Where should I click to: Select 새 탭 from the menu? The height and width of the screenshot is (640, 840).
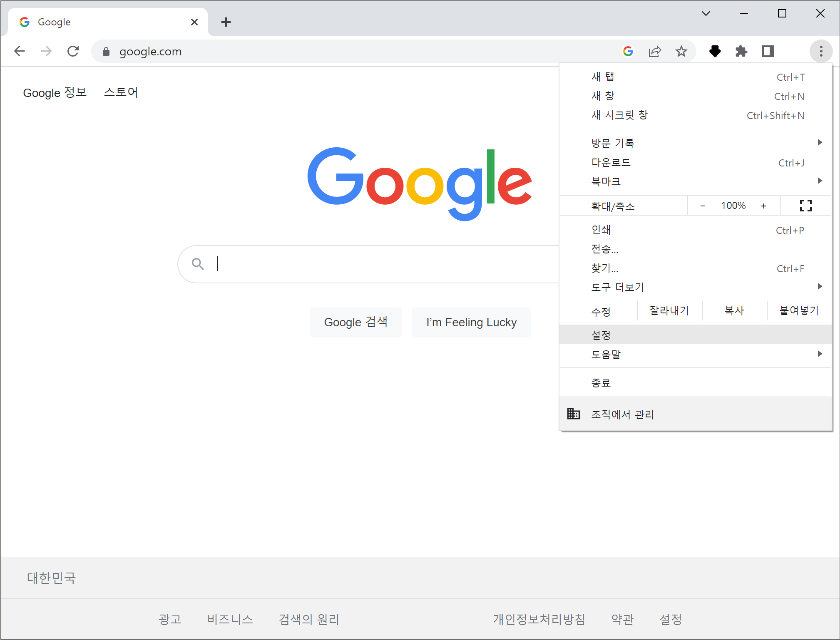pos(696,77)
